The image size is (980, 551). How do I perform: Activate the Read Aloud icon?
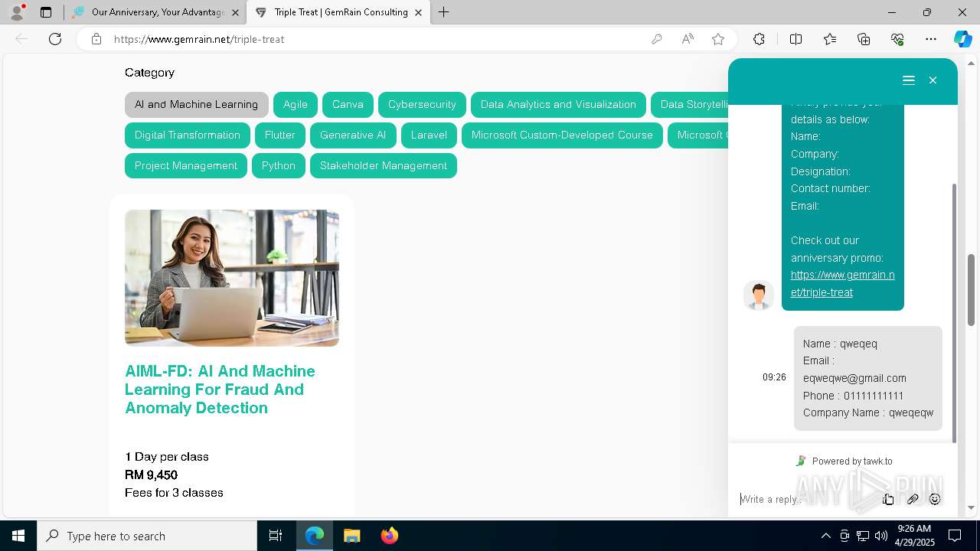pos(688,39)
